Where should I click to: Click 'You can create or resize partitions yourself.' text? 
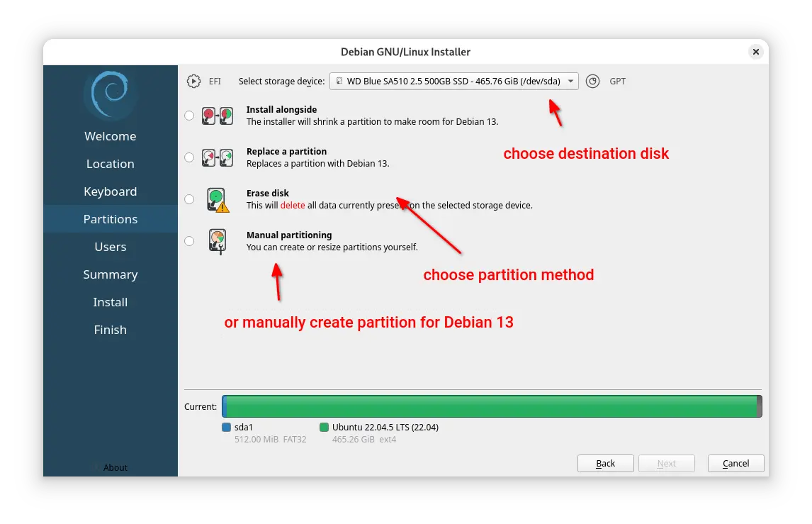click(x=332, y=247)
